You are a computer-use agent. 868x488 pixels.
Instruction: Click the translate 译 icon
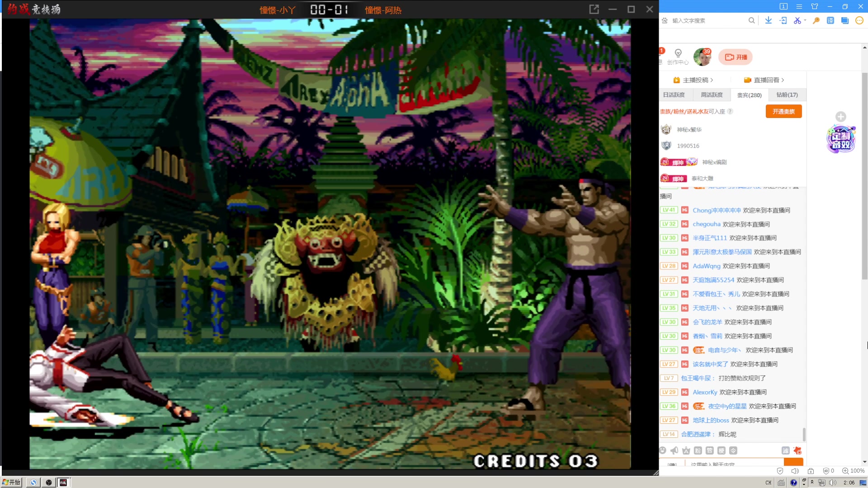pos(830,20)
